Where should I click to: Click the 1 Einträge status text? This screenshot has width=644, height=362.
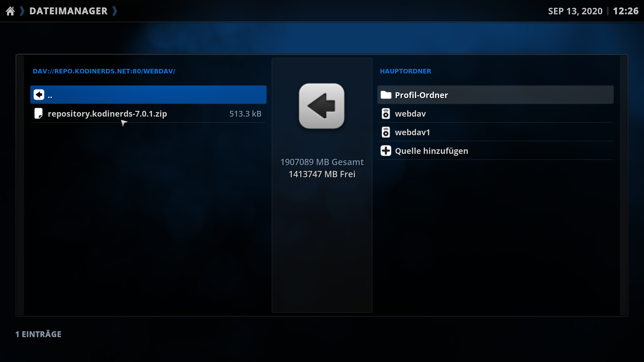(x=38, y=334)
